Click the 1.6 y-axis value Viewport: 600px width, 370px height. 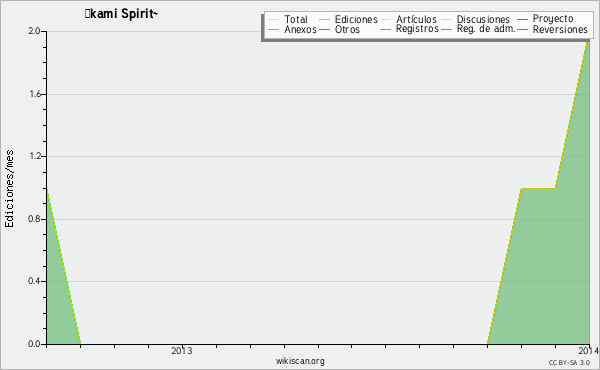(x=34, y=94)
